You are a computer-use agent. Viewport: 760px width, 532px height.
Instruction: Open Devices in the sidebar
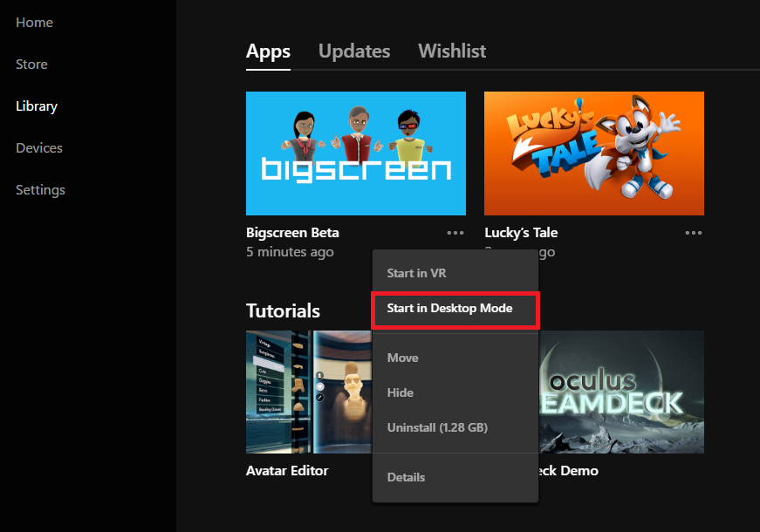[39, 147]
